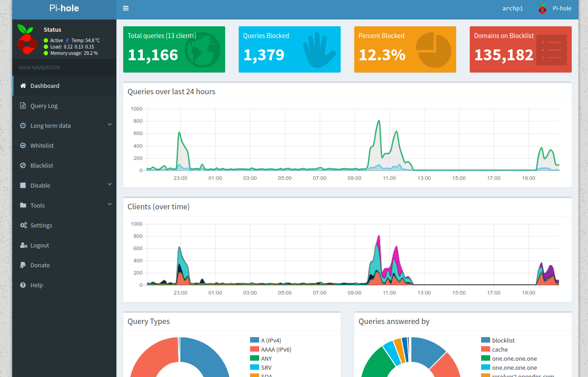Viewport: 588px width, 377px height.
Task: Click the archpi hostname in top bar
Action: tap(512, 9)
